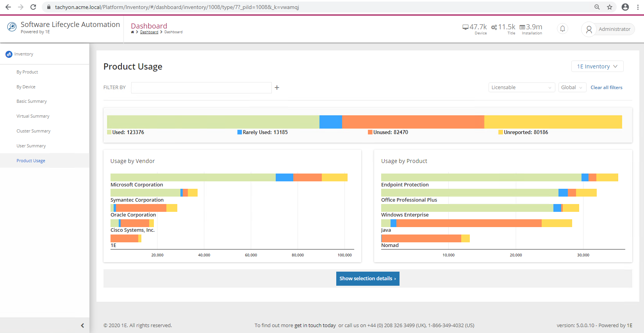Click the Software Lifecycle Automation logo
Screen dimensions: 644x333
tap(12, 27)
